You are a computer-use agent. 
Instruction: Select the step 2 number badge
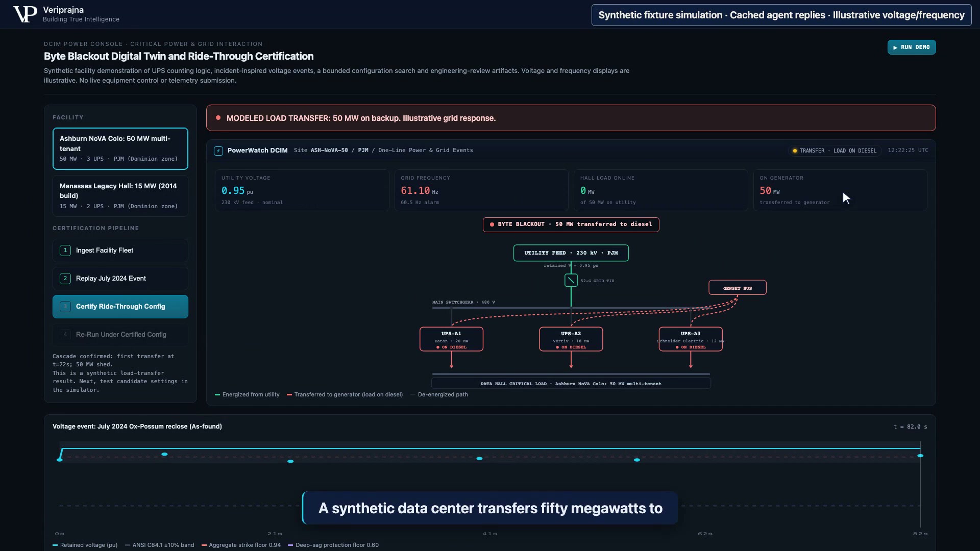(x=65, y=279)
